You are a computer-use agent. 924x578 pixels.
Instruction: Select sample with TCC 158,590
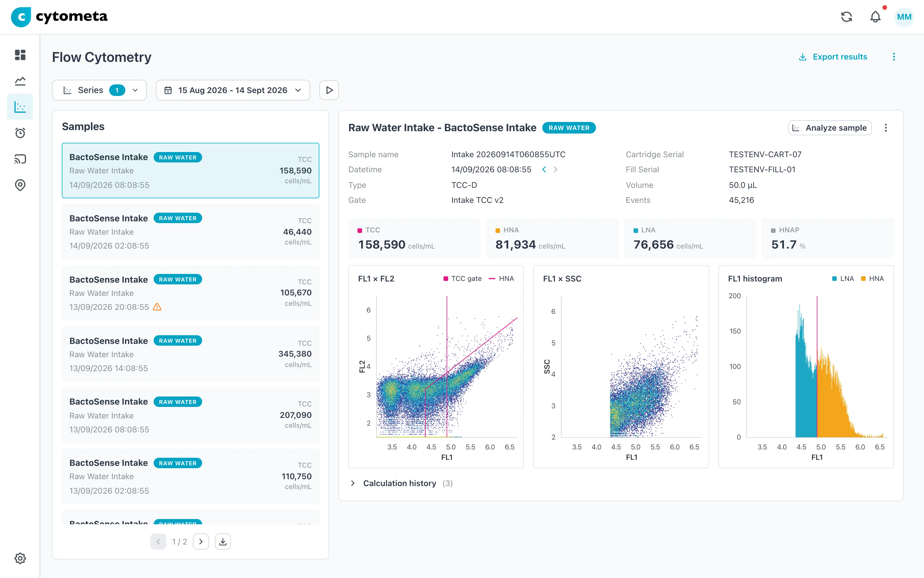(191, 171)
